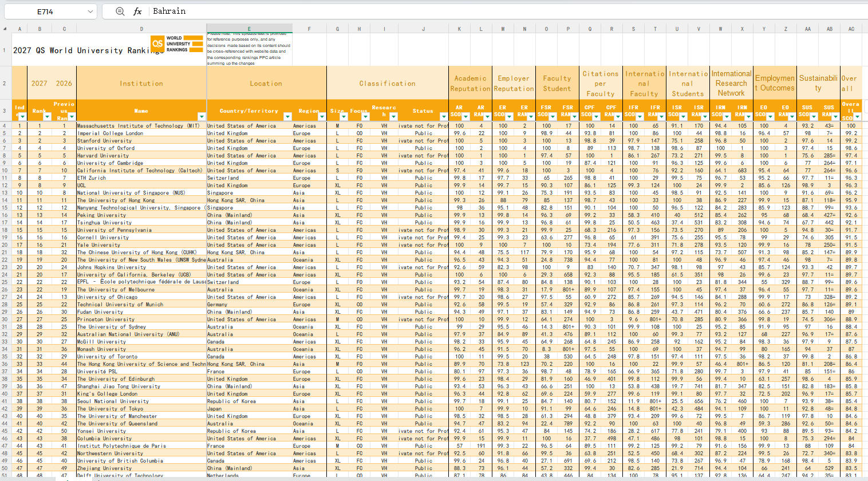Open the Country/Territory filter dropdown
Screen dimensions: 868x481
[287, 117]
